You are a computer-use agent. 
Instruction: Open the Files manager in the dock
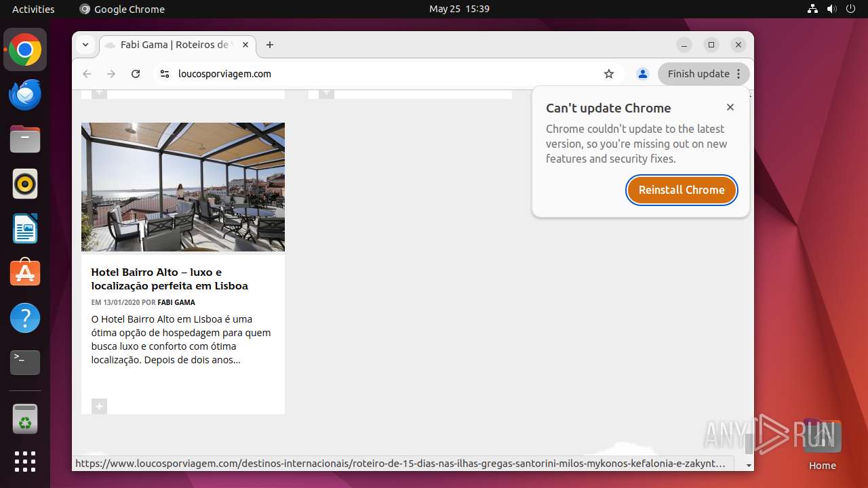[25, 140]
